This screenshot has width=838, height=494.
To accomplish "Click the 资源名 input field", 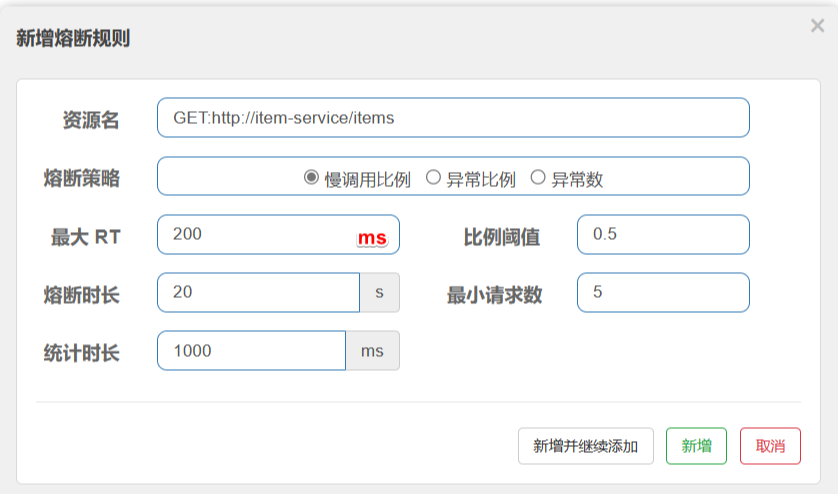I will [x=452, y=118].
